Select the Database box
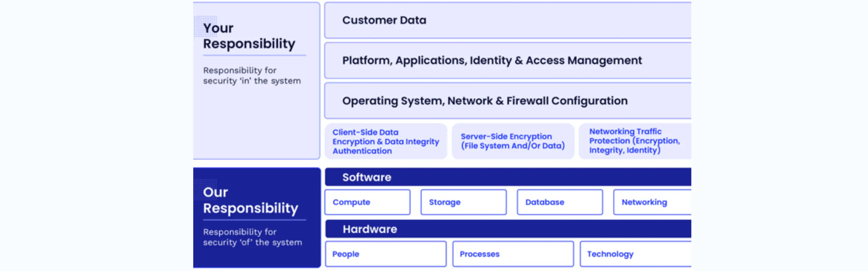868x271 pixels. (x=560, y=202)
